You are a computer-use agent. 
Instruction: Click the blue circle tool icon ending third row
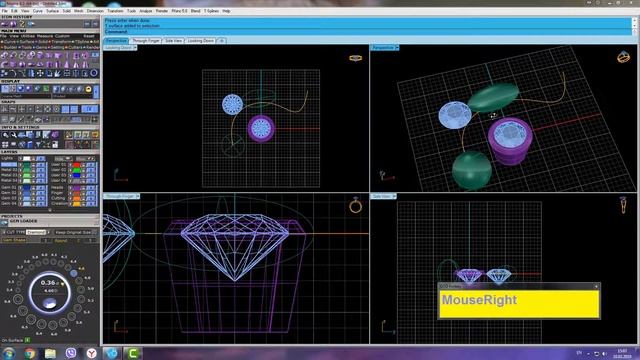(94, 73)
